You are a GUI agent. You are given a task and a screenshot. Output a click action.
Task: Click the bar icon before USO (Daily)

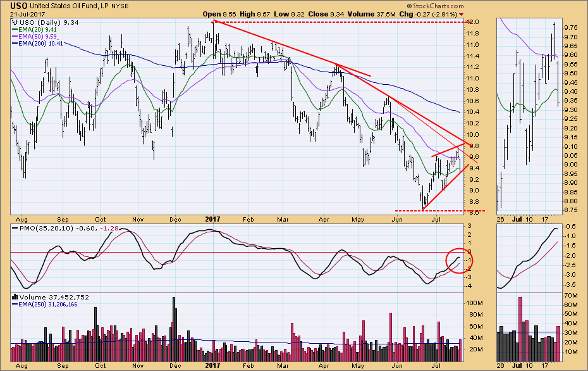pos(16,22)
